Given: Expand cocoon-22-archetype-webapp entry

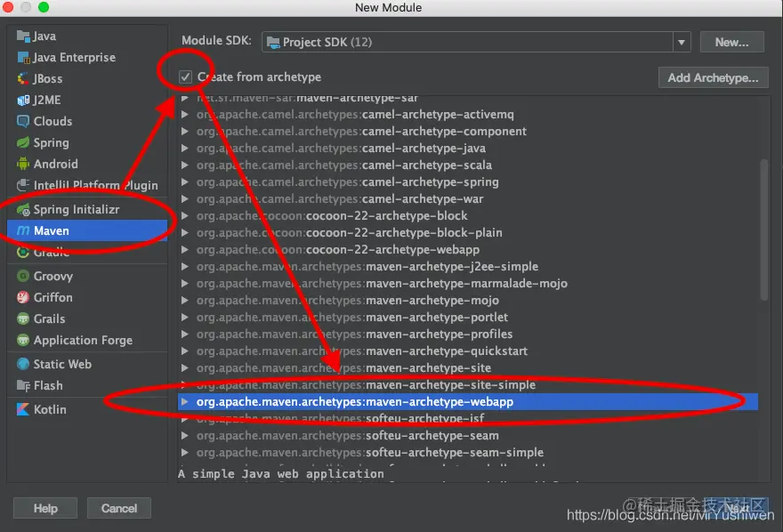Looking at the screenshot, I should pyautogui.click(x=185, y=249).
